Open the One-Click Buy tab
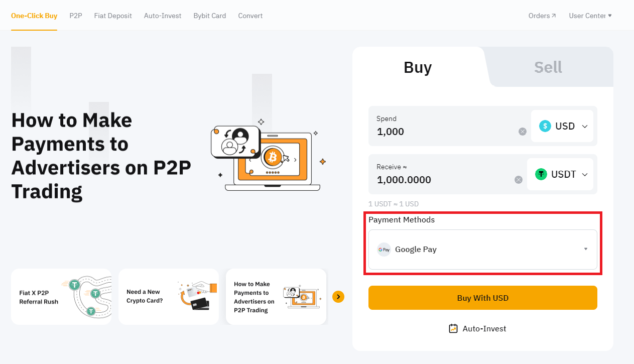The height and width of the screenshot is (364, 634). [34, 16]
